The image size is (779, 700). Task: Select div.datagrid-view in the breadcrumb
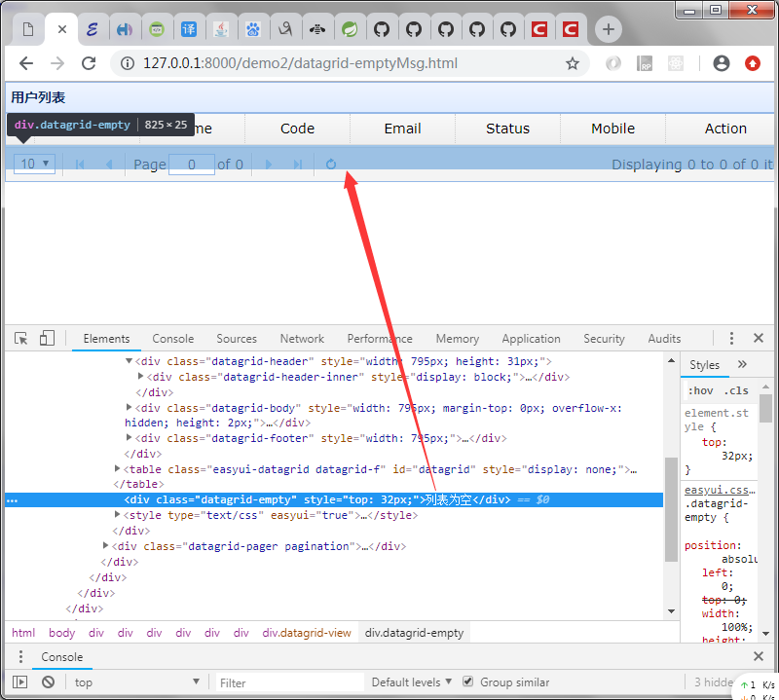point(307,633)
